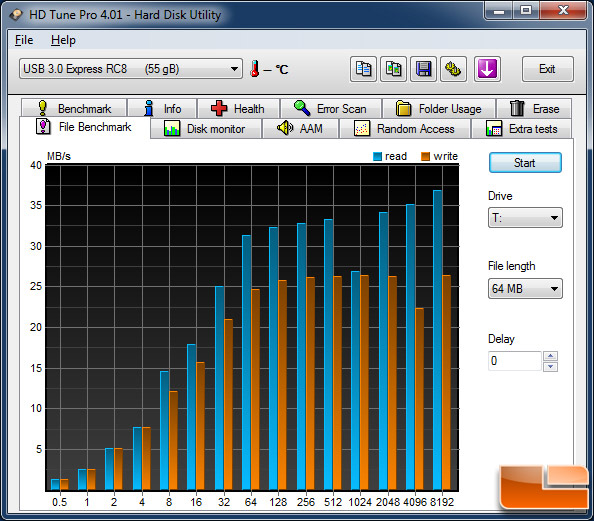This screenshot has height=521, width=594.
Task: Open the Info tab
Action: (162, 108)
